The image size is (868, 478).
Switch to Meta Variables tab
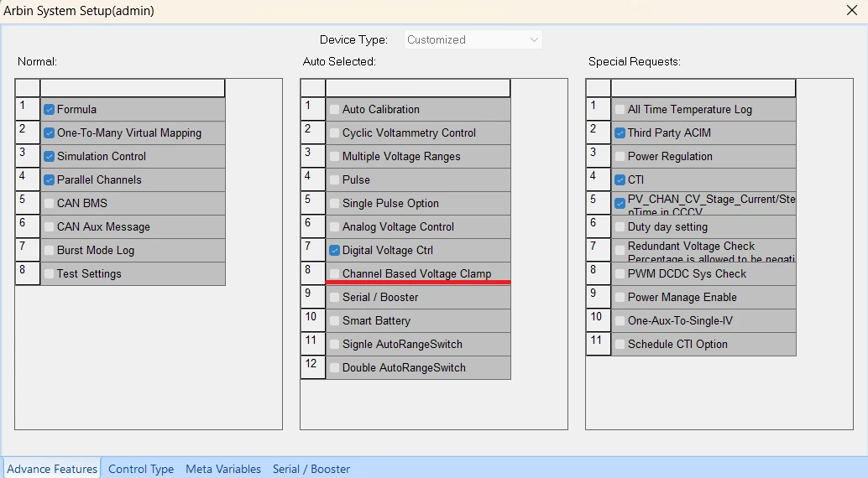click(223, 469)
